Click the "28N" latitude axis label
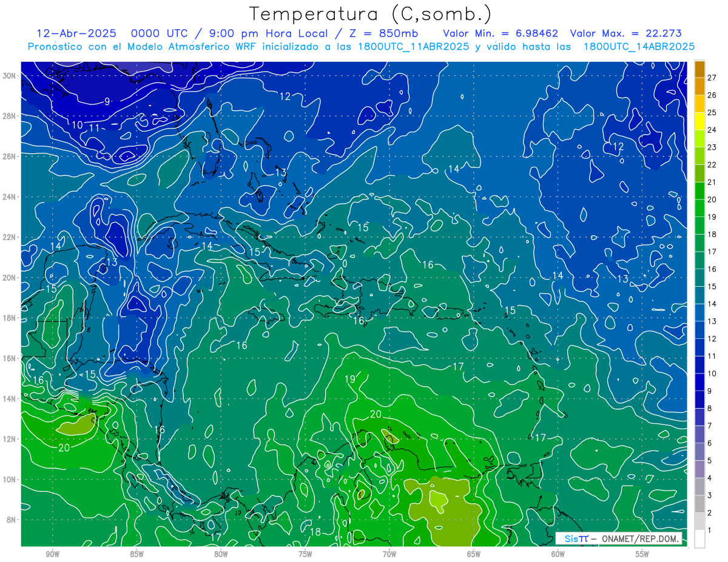This screenshot has width=728, height=562. point(10,116)
